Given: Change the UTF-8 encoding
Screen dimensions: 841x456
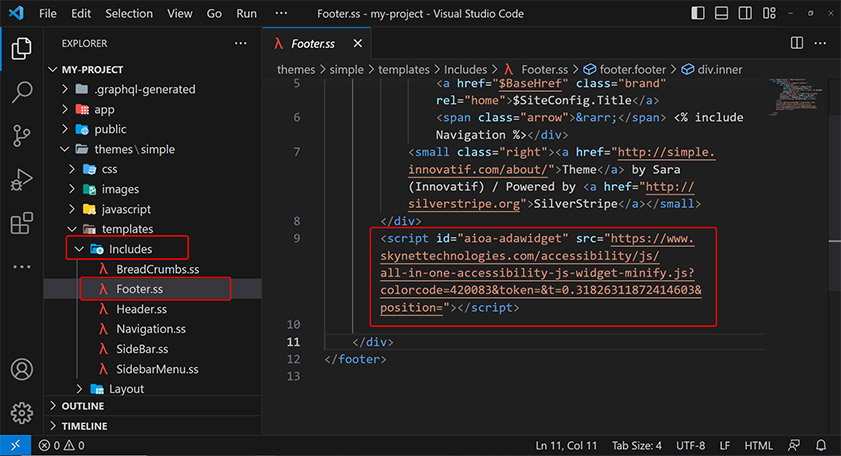Looking at the screenshot, I should tap(690, 445).
